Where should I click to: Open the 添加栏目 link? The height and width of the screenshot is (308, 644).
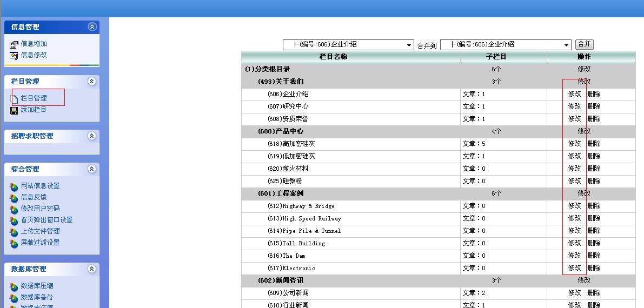click(34, 110)
